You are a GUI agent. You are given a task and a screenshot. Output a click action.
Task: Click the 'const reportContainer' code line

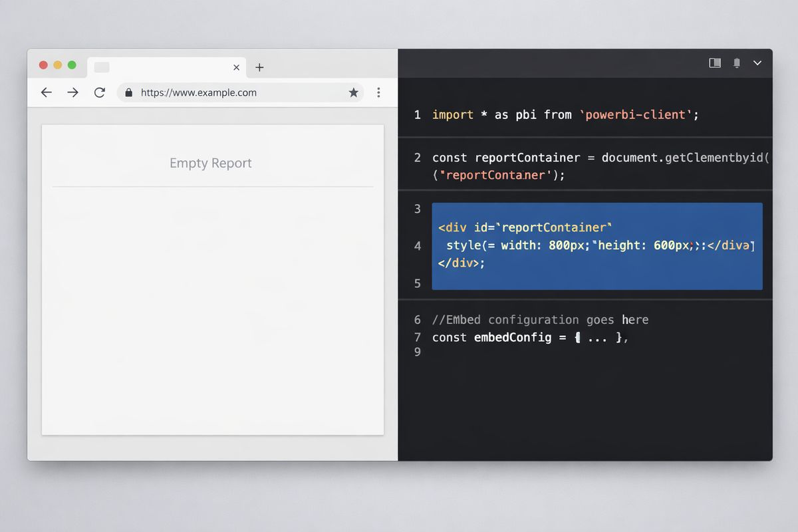click(601, 158)
